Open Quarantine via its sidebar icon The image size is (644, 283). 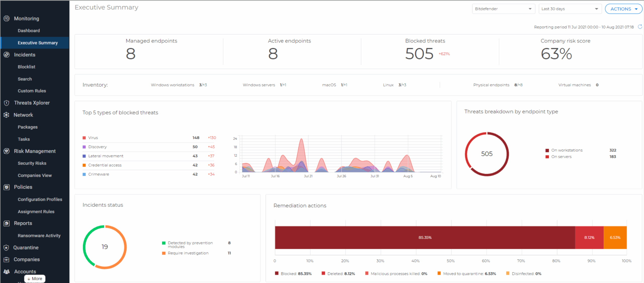pyautogui.click(x=6, y=248)
